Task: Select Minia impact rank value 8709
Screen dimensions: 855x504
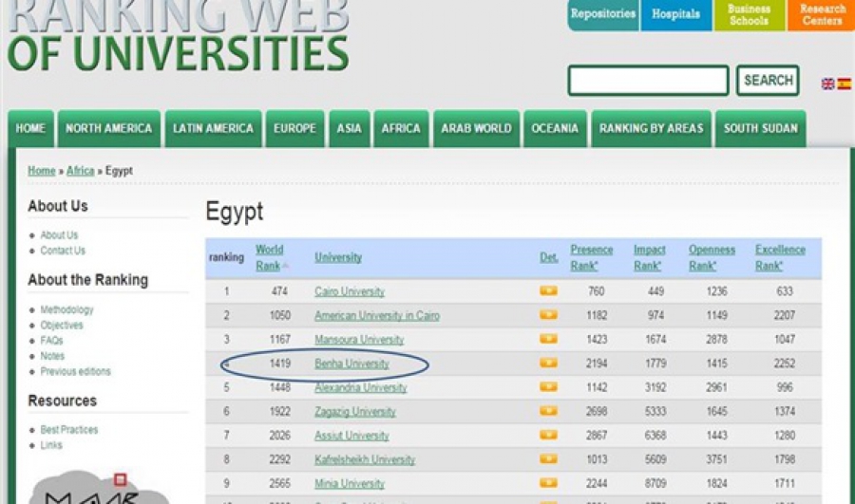Action: 655,483
